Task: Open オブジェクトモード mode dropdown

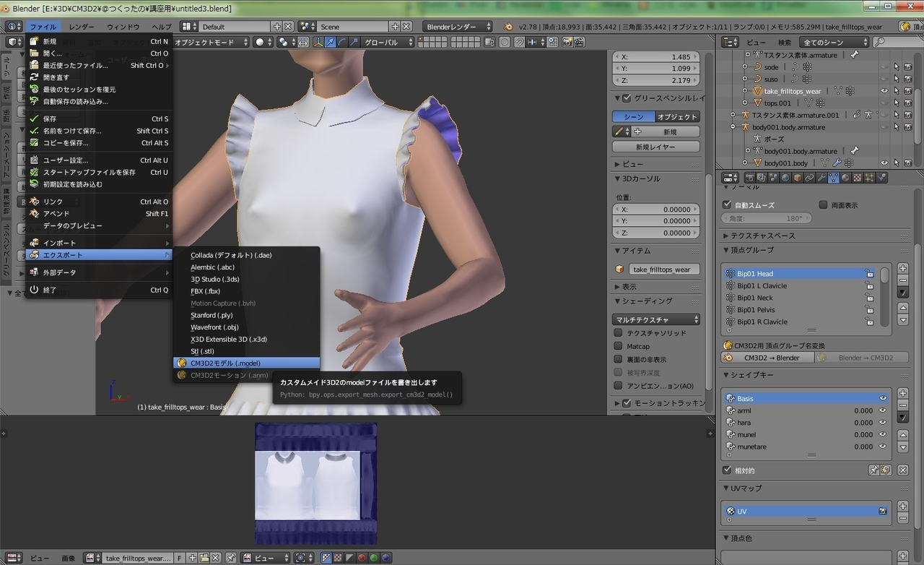Action: point(211,42)
